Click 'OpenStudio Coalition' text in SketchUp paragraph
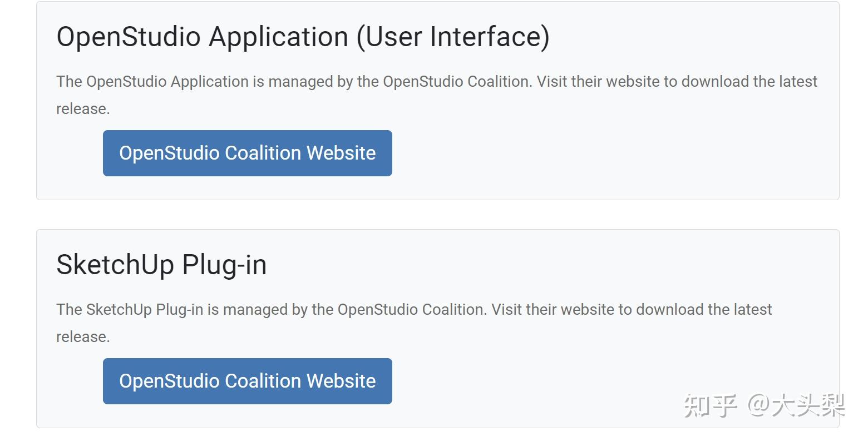This screenshot has width=868, height=441. pyautogui.click(x=411, y=310)
